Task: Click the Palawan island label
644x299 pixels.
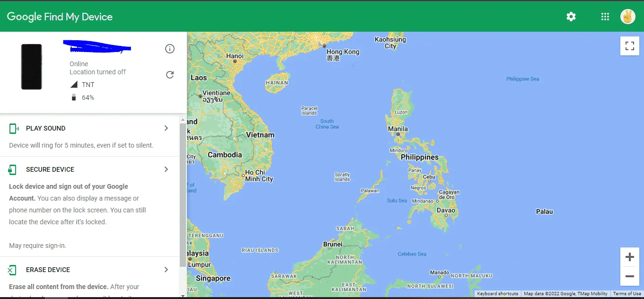Action: coord(370,191)
